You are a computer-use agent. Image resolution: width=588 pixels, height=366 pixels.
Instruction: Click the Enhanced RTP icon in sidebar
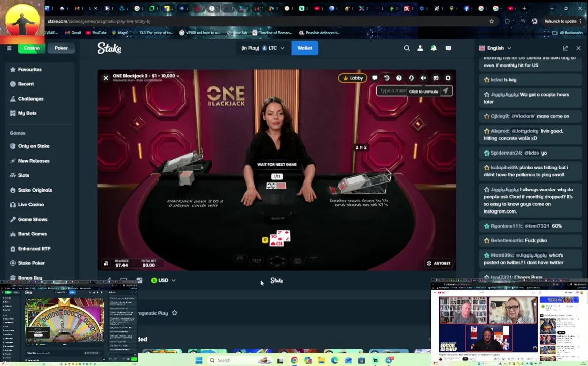point(13,249)
